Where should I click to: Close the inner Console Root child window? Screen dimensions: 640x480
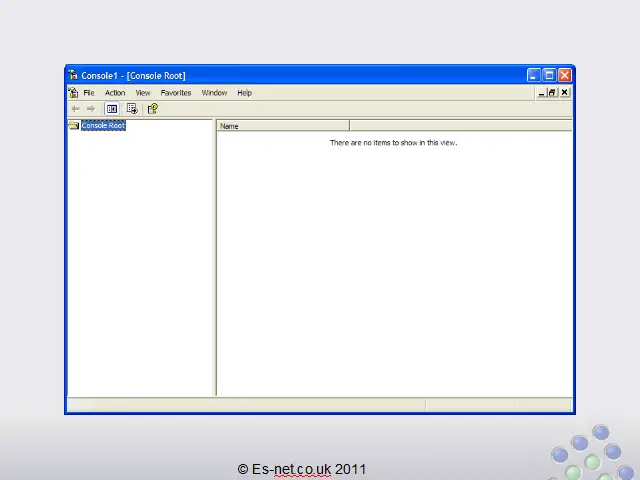pos(564,93)
